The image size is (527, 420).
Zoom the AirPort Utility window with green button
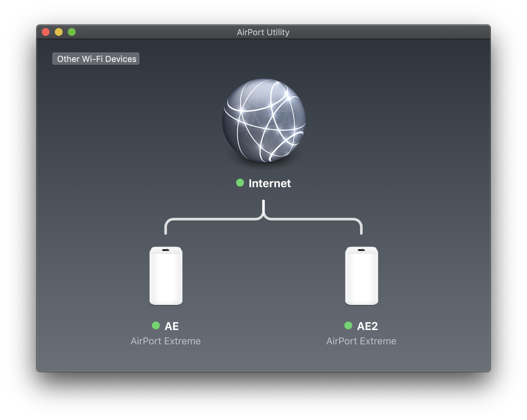pos(72,32)
